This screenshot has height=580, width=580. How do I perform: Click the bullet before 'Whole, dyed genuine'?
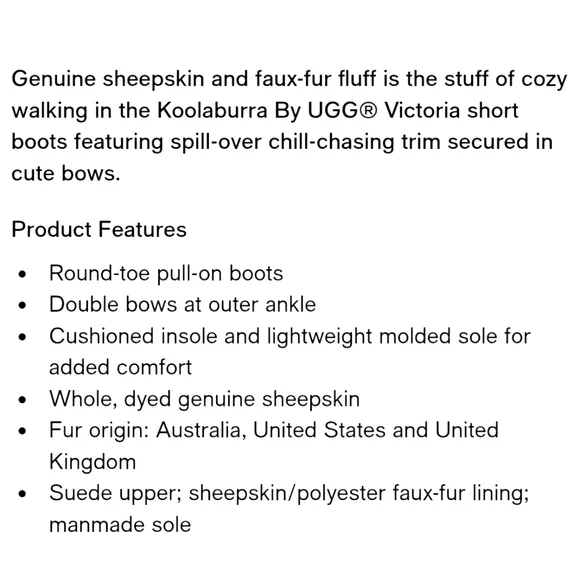coord(23,400)
